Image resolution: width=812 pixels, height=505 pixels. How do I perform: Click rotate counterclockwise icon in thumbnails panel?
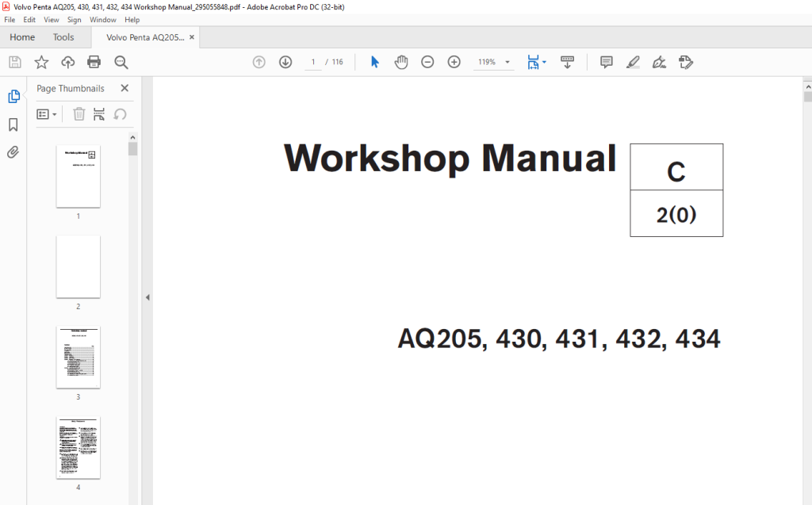pos(121,114)
